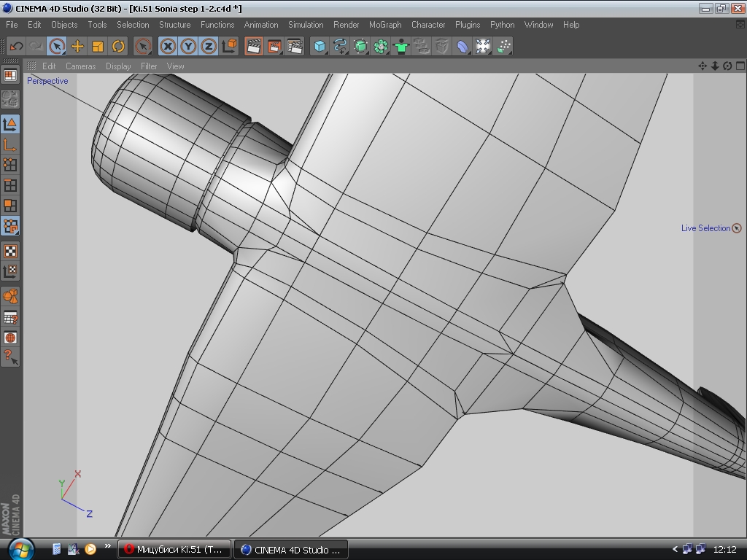The image size is (747, 560).
Task: Switch to Polygons mode in left sidebar
Action: pyautogui.click(x=10, y=206)
